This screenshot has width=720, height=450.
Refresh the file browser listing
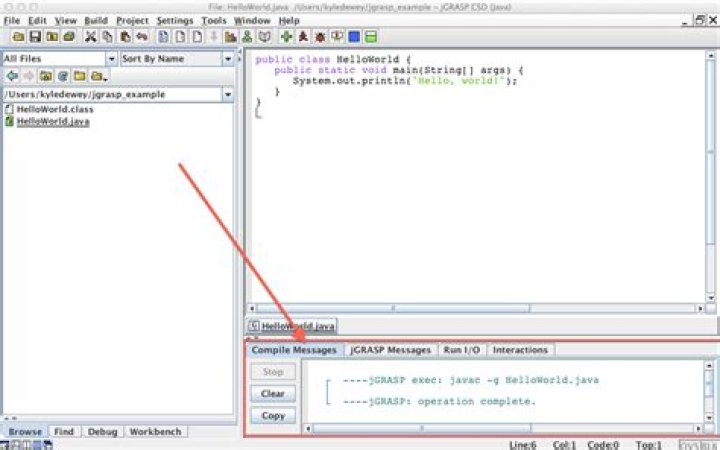62,76
